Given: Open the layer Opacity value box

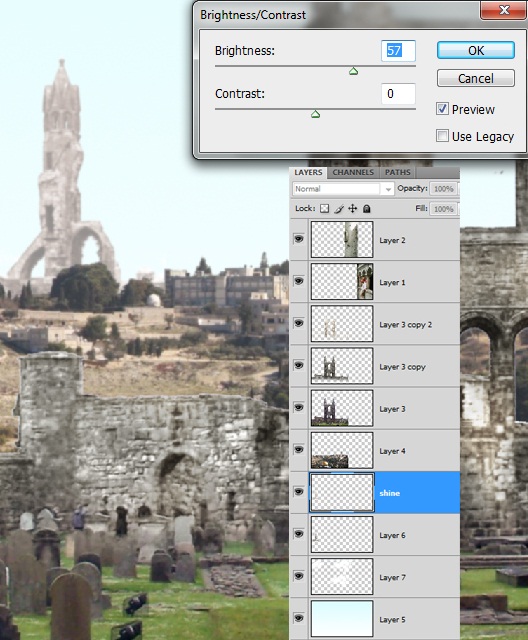Looking at the screenshot, I should 444,189.
